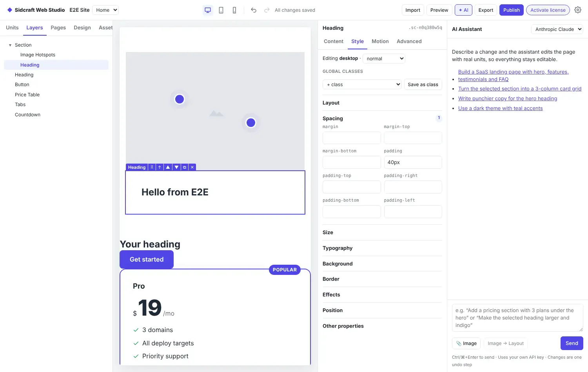The height and width of the screenshot is (372, 588).
Task: Collapse the Section tree node
Action: pos(10,45)
